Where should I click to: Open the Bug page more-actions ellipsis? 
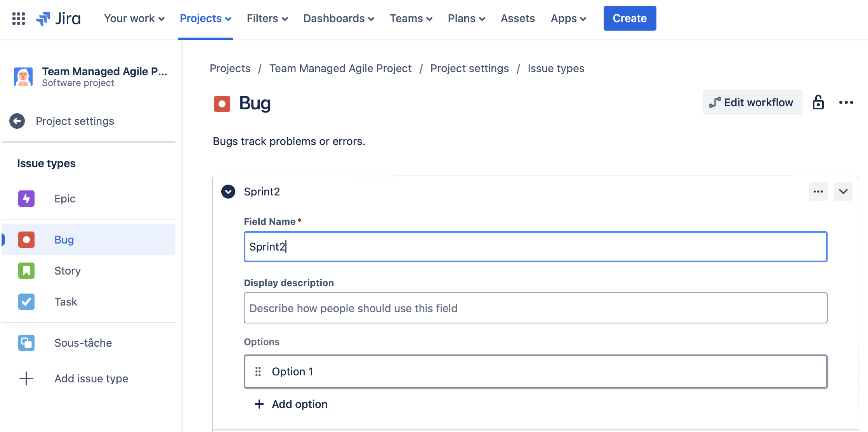[846, 102]
